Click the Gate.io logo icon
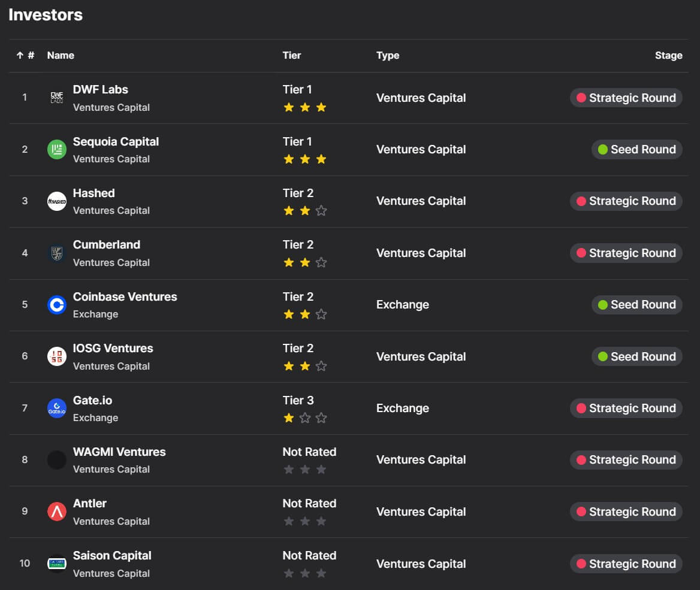 (x=57, y=409)
